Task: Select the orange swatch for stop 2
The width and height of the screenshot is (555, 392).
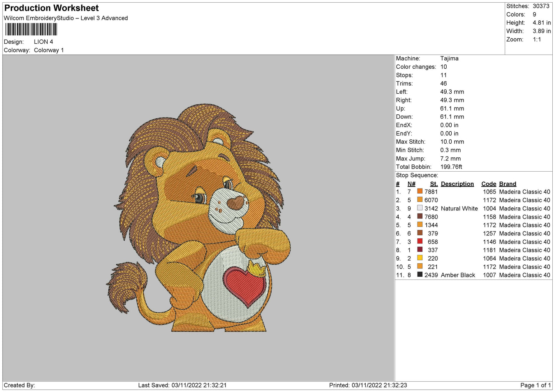Action: click(420, 200)
